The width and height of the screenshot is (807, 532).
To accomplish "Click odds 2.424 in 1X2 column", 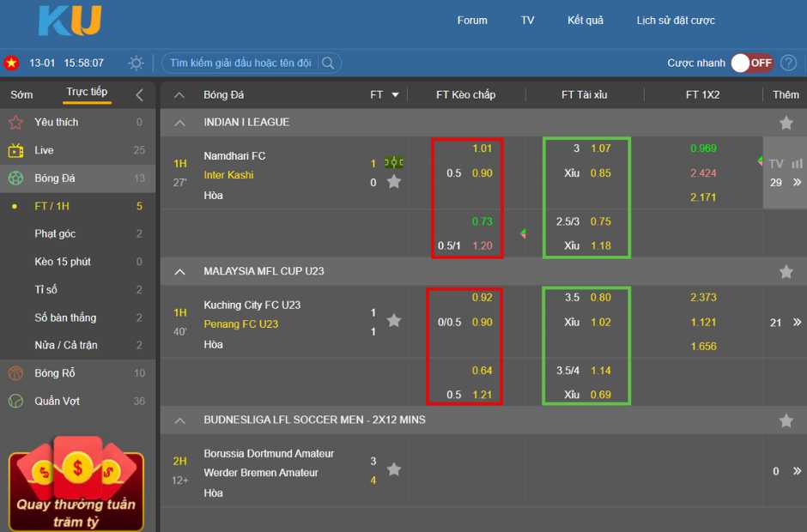I will coord(703,172).
